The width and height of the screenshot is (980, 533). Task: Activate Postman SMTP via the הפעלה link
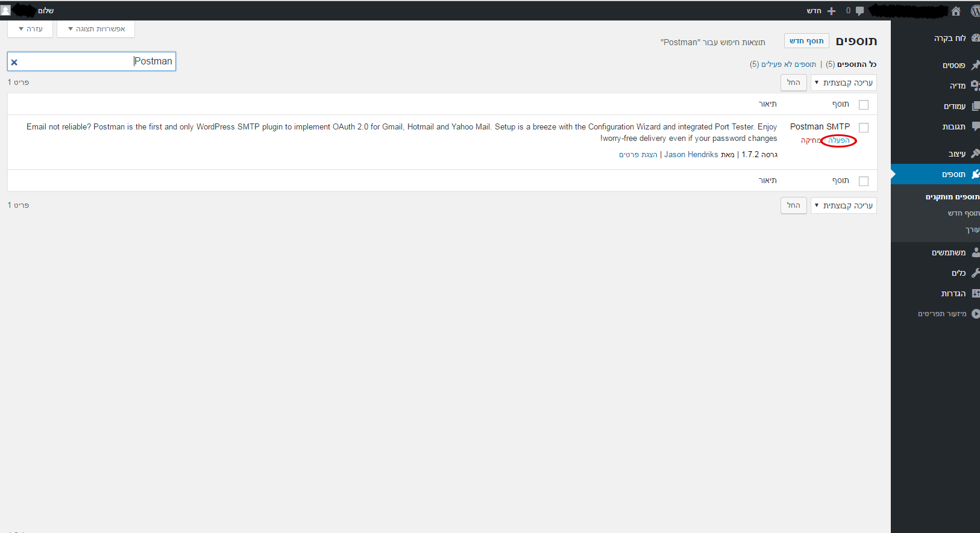tap(838, 140)
